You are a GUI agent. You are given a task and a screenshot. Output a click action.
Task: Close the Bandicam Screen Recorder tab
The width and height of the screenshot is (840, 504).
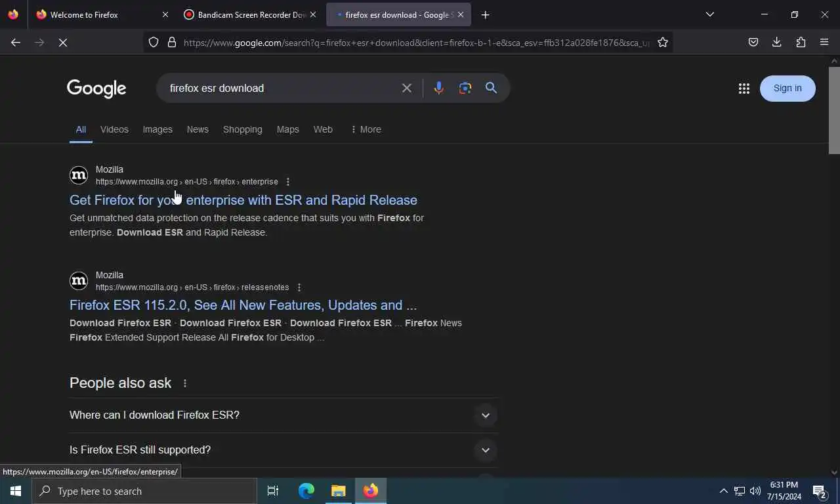(313, 14)
